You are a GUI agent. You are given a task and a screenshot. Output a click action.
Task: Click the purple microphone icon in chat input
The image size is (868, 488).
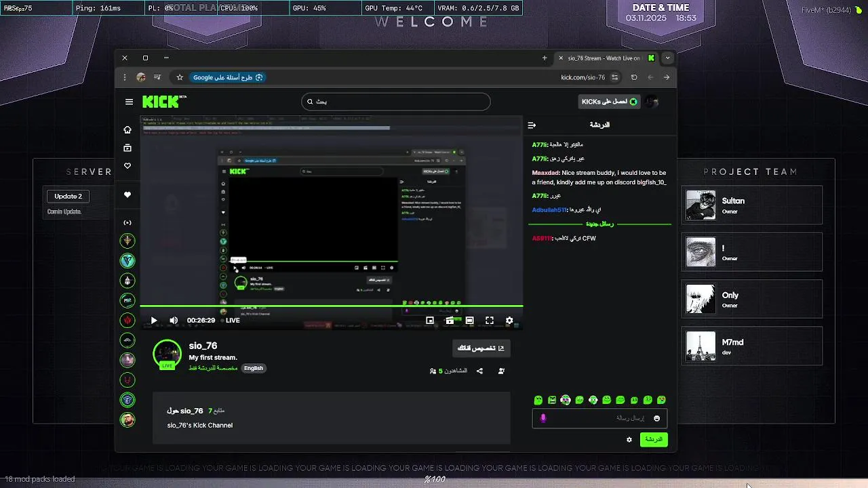click(x=543, y=418)
